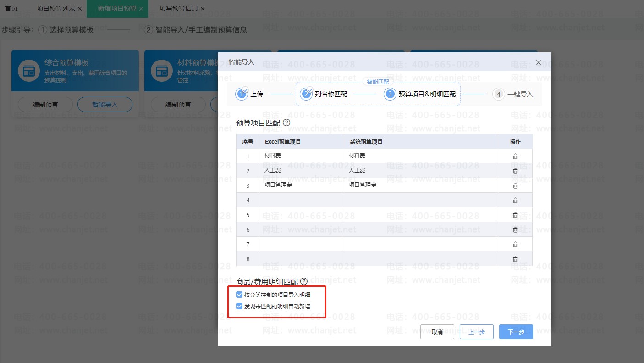The height and width of the screenshot is (363, 644).
Task: Click trash icon in row 5
Action: 515,215
